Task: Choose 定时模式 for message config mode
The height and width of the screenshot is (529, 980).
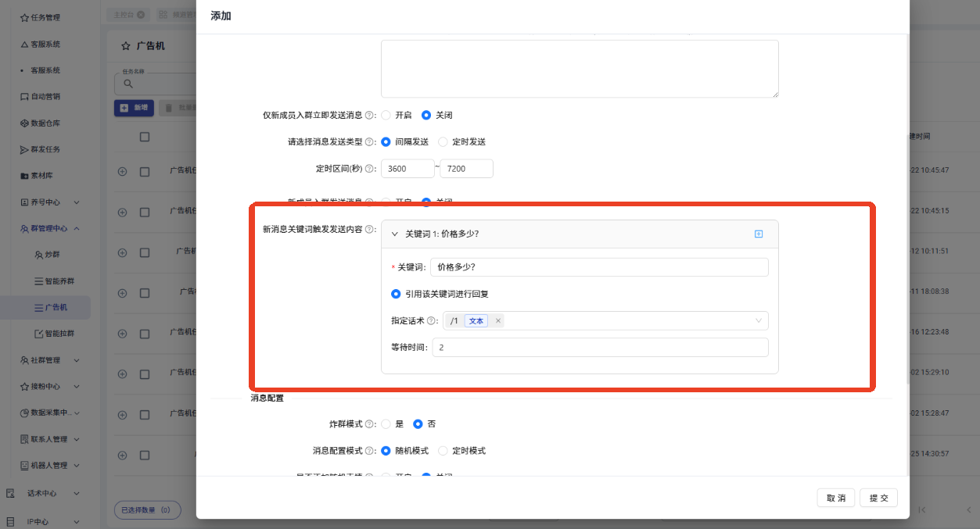Action: tap(443, 451)
